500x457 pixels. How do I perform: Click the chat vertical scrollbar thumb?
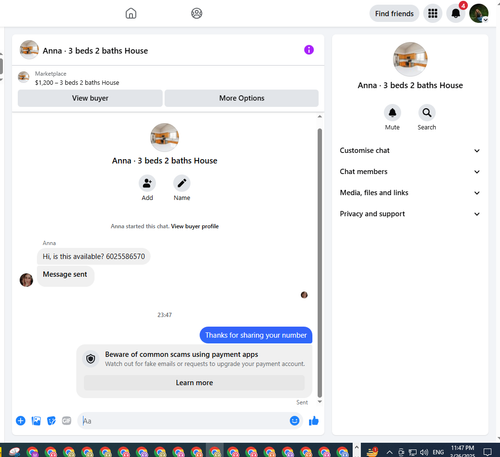pyautogui.click(x=320, y=263)
